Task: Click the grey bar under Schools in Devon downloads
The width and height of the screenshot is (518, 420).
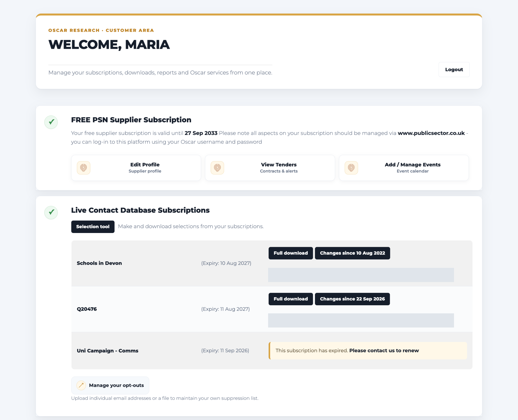Action: (361, 275)
